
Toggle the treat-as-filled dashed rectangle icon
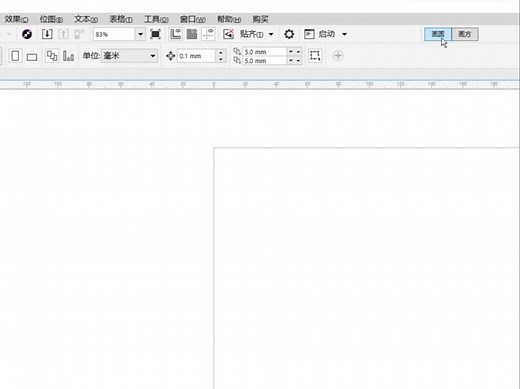point(315,56)
